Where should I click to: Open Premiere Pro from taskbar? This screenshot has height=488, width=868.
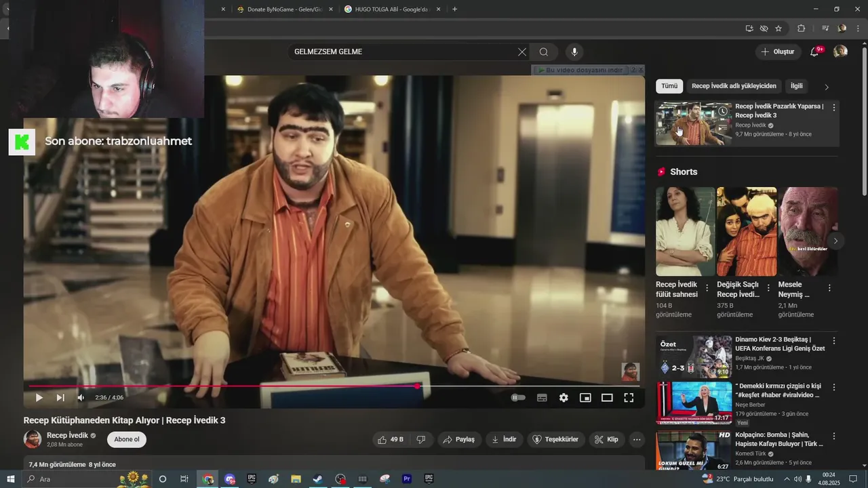(x=407, y=479)
